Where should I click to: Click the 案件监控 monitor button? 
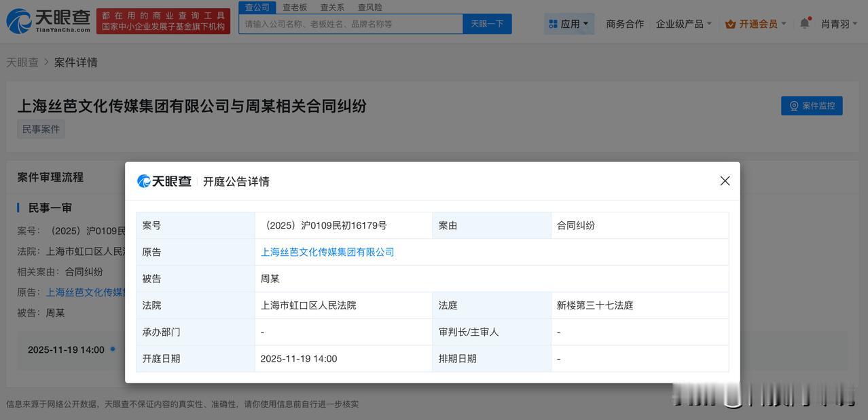812,106
